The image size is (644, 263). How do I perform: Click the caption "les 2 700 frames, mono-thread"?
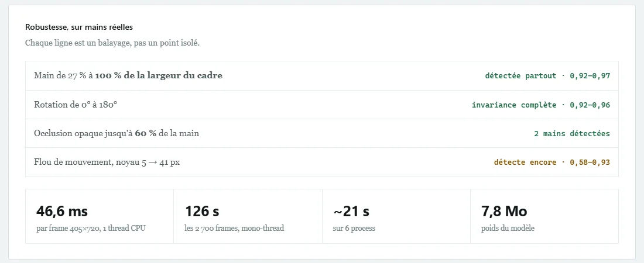[x=234, y=228]
